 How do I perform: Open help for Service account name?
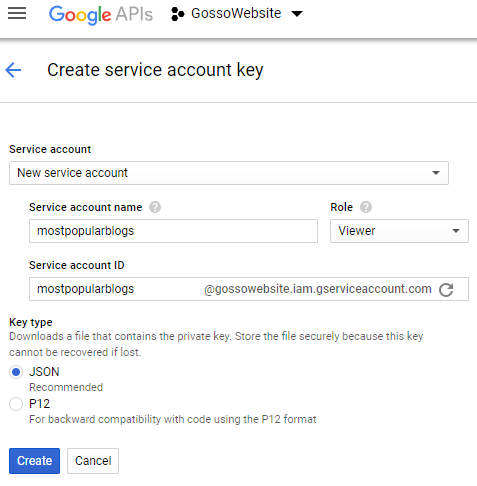click(155, 207)
